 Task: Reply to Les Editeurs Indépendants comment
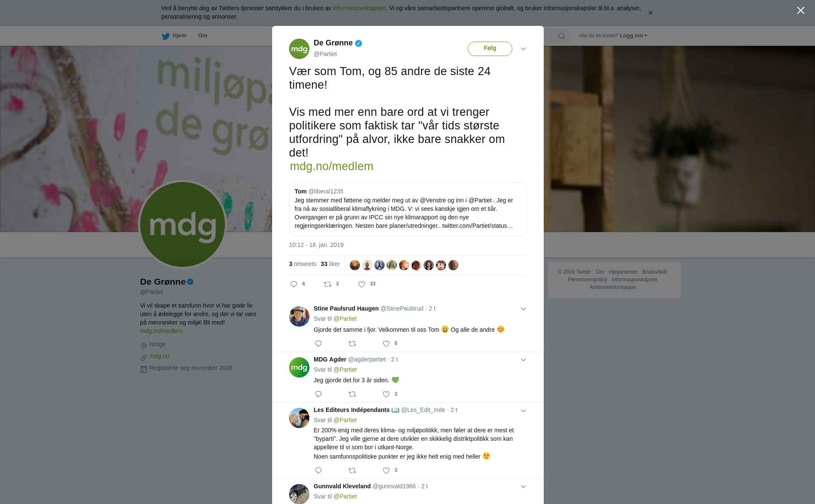point(318,470)
